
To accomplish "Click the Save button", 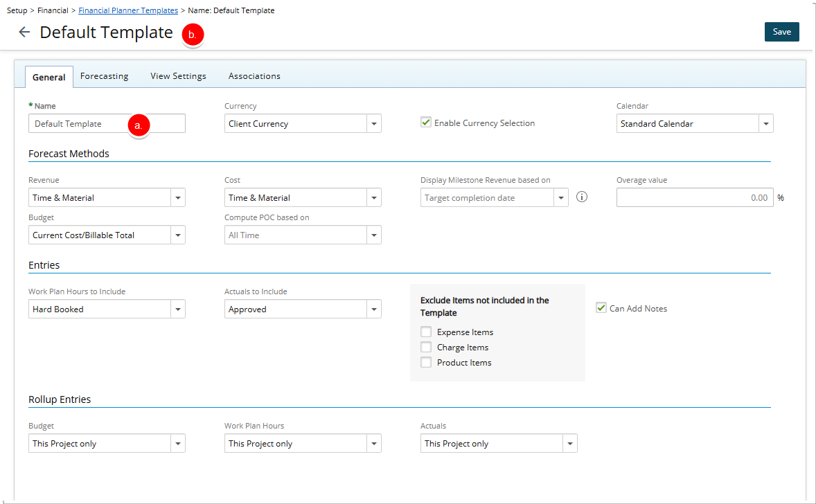I will tap(781, 31).
